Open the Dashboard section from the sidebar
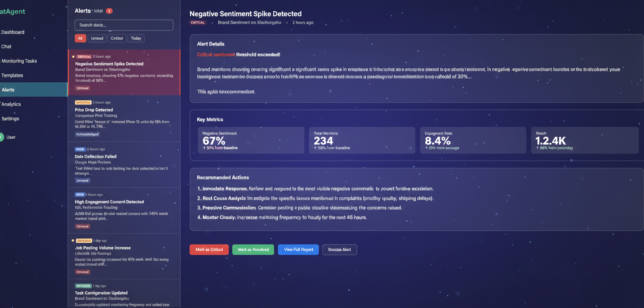The height and width of the screenshot is (308, 644). click(x=13, y=32)
